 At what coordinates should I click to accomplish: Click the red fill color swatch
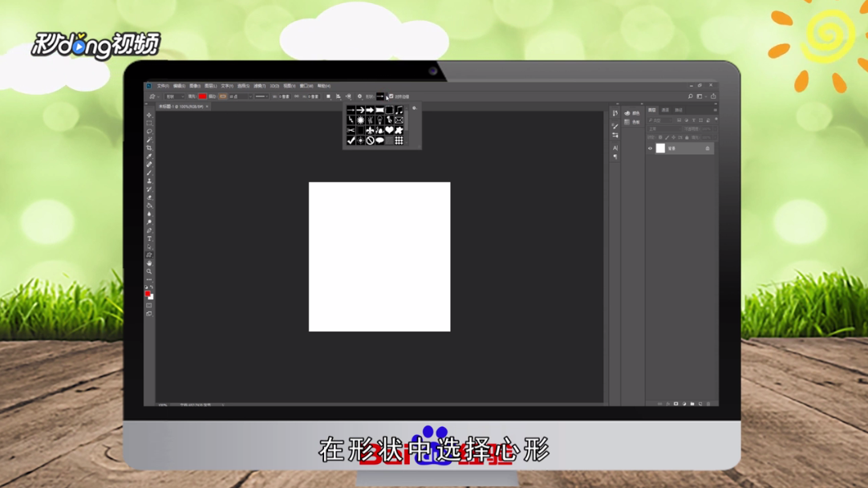click(203, 96)
